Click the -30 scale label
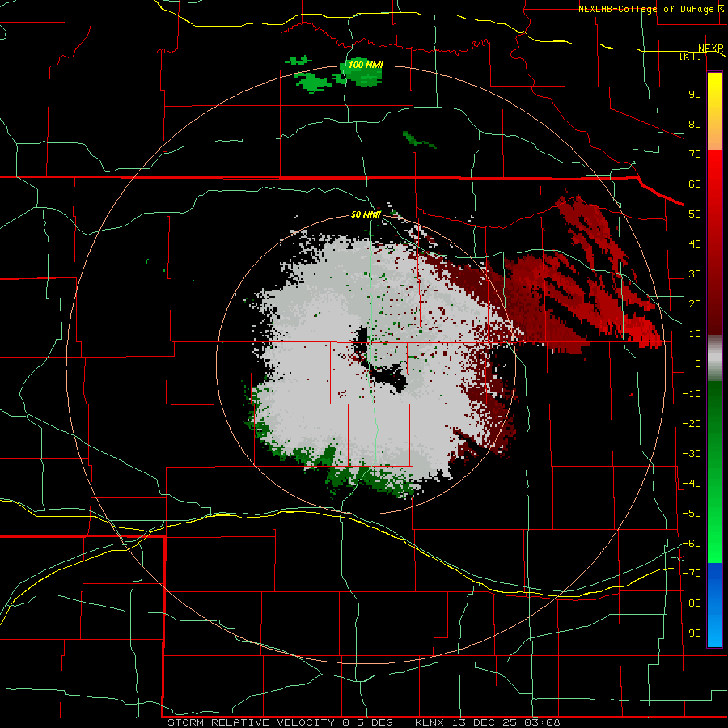This screenshot has height=728, width=728. [692, 454]
